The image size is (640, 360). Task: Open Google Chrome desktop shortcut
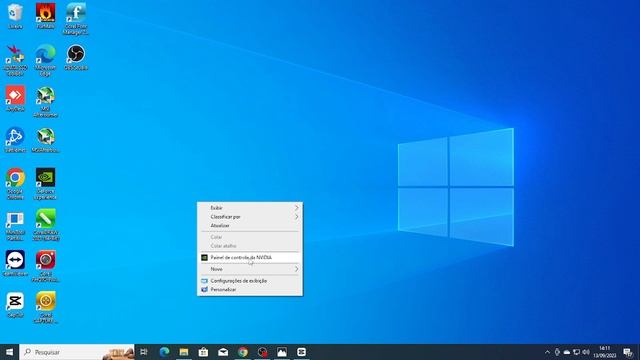(x=15, y=184)
